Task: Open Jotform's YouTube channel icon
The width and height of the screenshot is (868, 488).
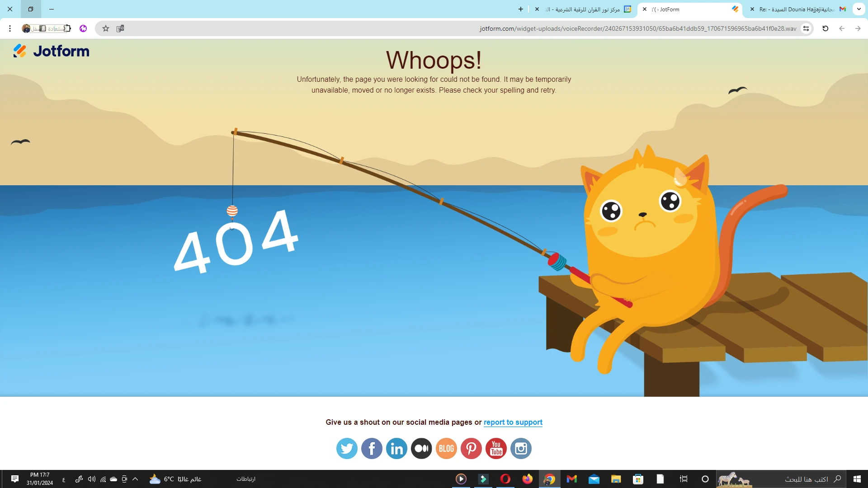Action: pos(496,449)
